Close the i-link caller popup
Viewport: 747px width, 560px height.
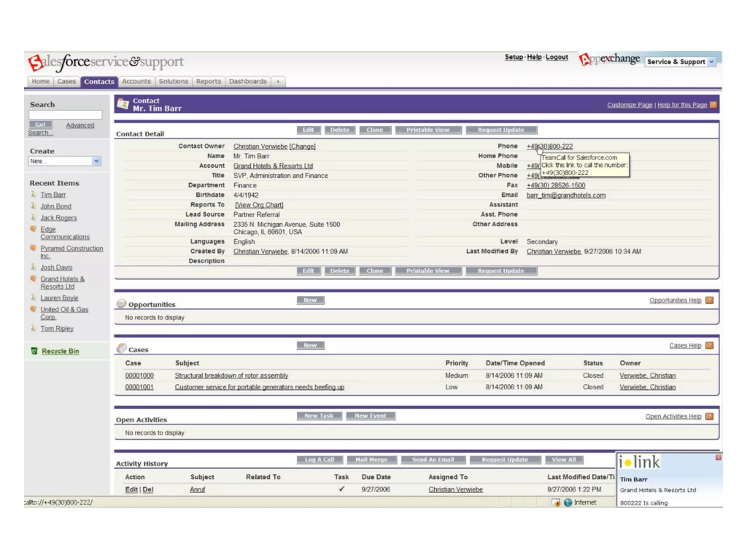tap(718, 457)
